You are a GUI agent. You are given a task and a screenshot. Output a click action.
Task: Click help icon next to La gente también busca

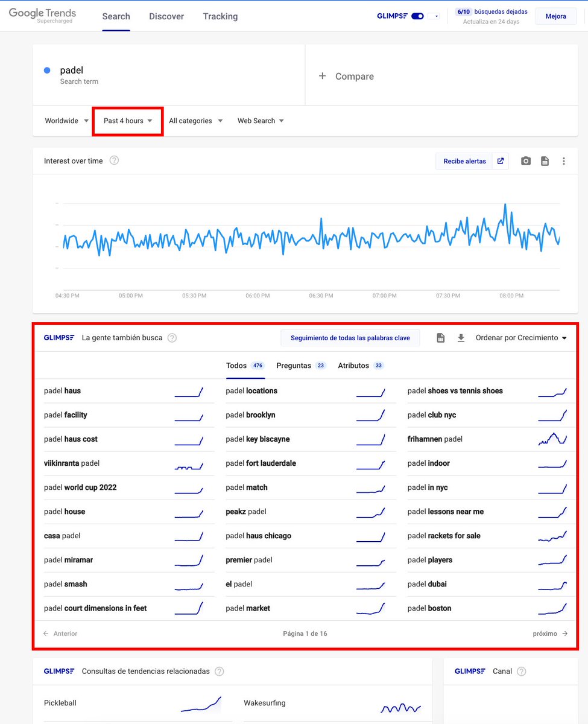click(x=172, y=338)
